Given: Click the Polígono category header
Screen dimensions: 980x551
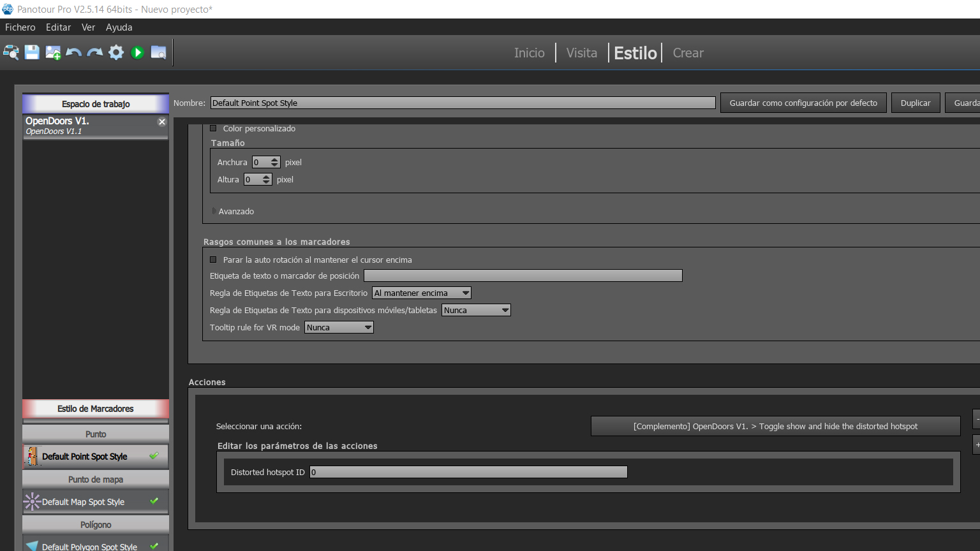Looking at the screenshot, I should point(96,525).
